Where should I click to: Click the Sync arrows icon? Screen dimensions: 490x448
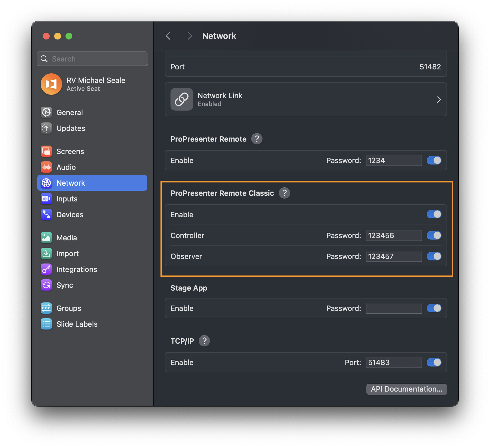pyautogui.click(x=46, y=285)
